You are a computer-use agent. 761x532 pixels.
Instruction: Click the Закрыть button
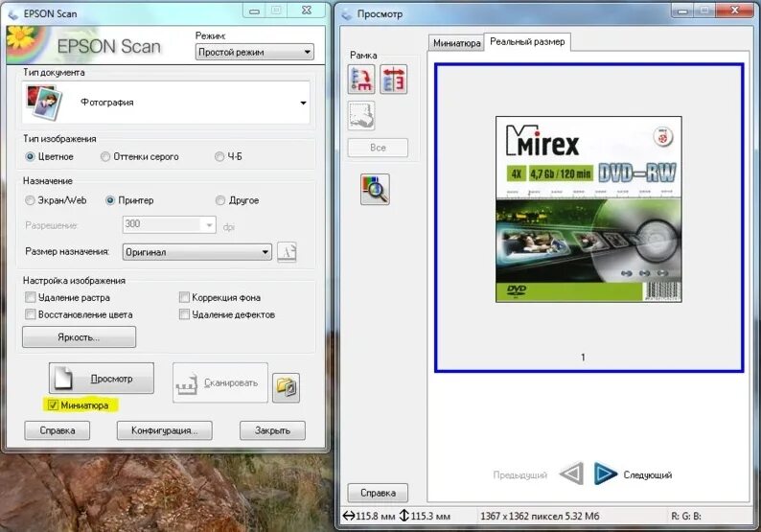pos(272,430)
